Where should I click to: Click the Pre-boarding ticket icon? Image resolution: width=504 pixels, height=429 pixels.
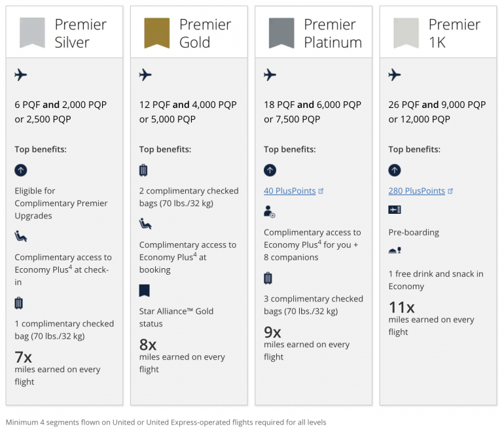coord(394,211)
